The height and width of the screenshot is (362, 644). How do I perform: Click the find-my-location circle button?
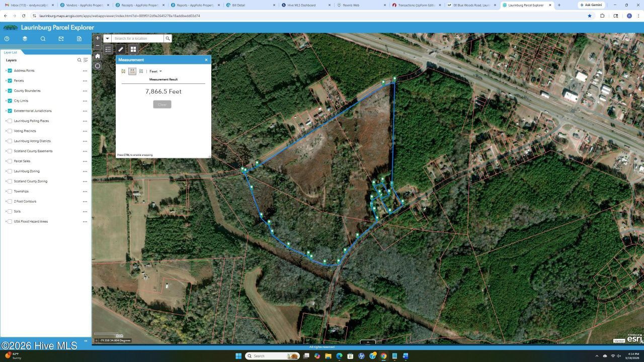click(98, 66)
